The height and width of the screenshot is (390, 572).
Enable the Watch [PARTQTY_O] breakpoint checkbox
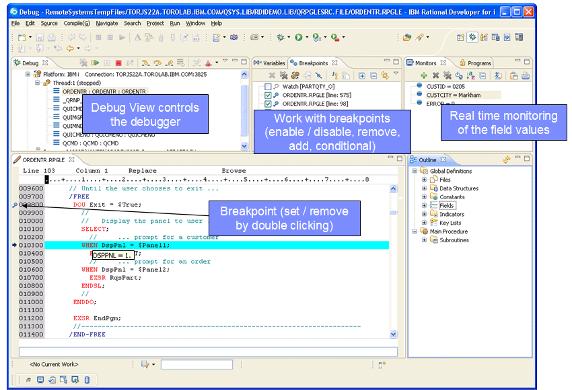(x=268, y=86)
